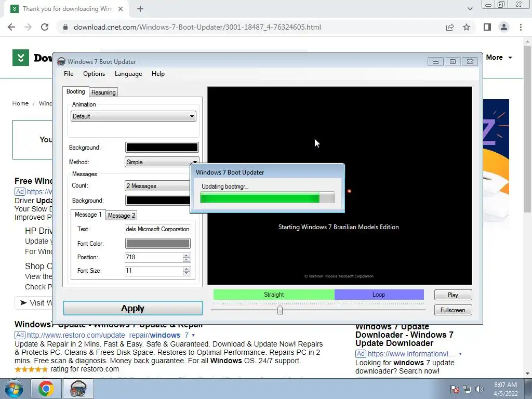532x399 pixels.
Task: Click the Home breadcrumb link
Action: tap(20, 103)
